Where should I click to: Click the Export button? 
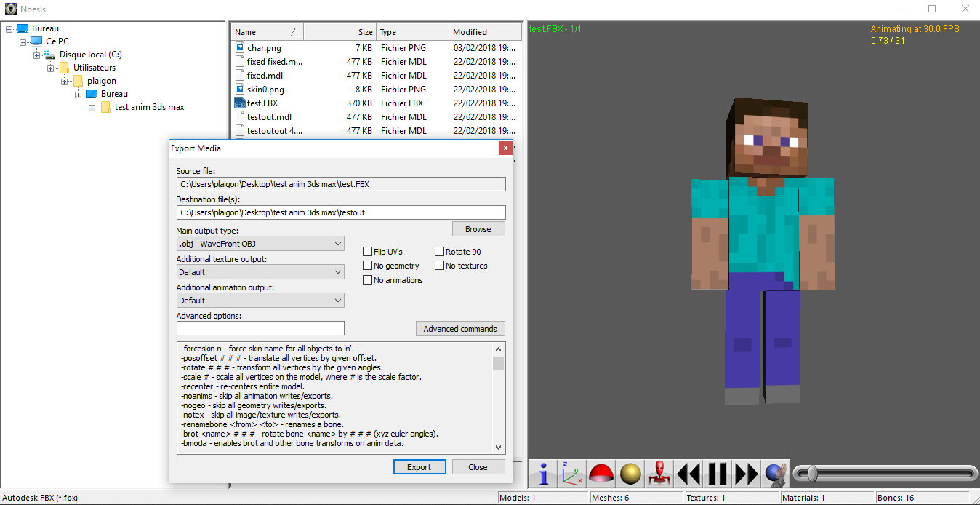click(x=419, y=467)
